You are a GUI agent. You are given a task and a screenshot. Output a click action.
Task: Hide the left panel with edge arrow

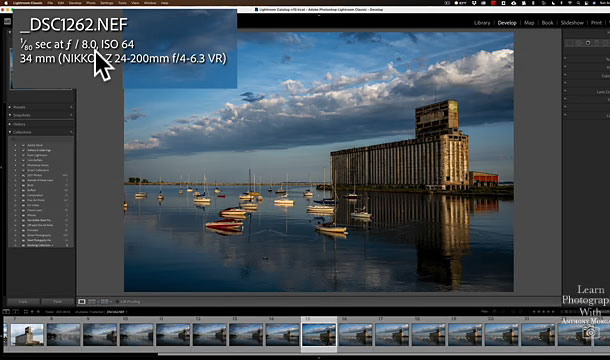point(1,167)
